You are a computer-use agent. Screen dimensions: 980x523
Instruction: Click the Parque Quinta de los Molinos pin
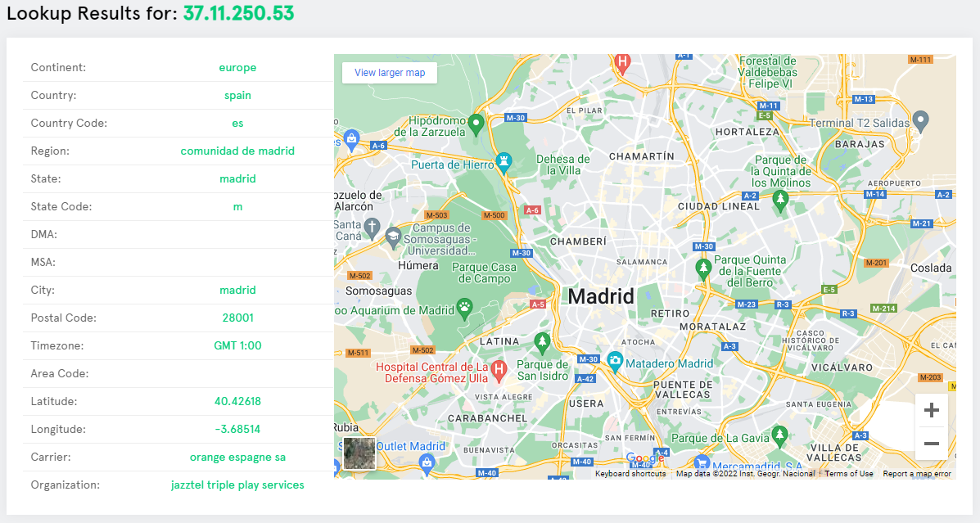click(x=780, y=201)
